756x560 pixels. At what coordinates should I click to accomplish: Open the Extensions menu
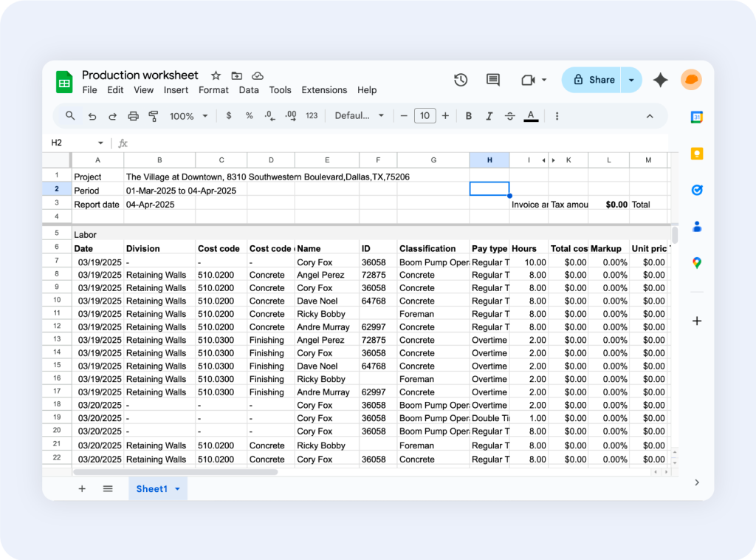coord(324,90)
